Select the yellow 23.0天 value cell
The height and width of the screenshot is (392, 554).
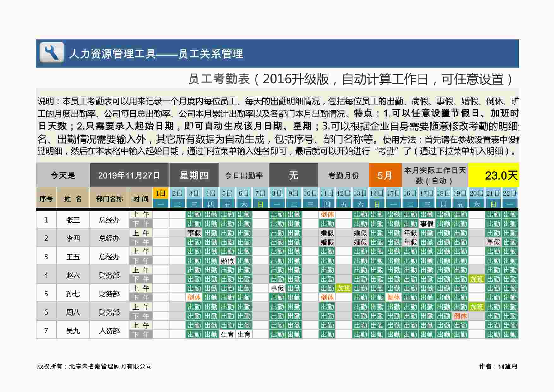tap(494, 175)
